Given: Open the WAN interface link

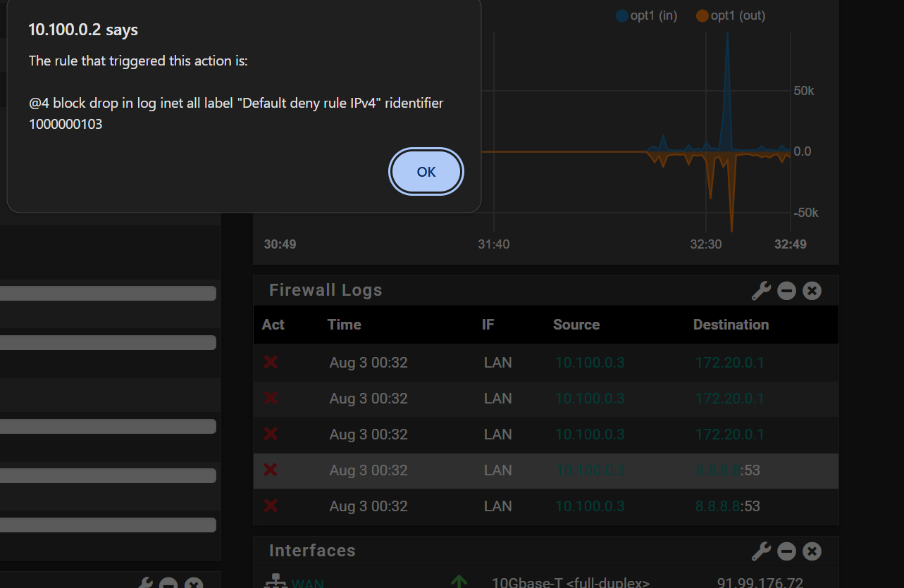Looking at the screenshot, I should pyautogui.click(x=308, y=583).
